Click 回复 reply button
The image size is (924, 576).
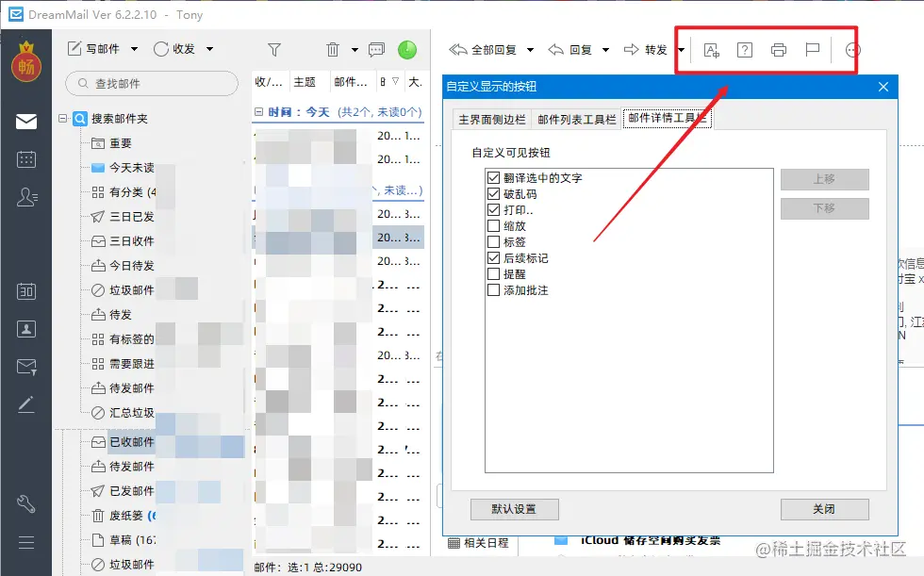click(569, 50)
